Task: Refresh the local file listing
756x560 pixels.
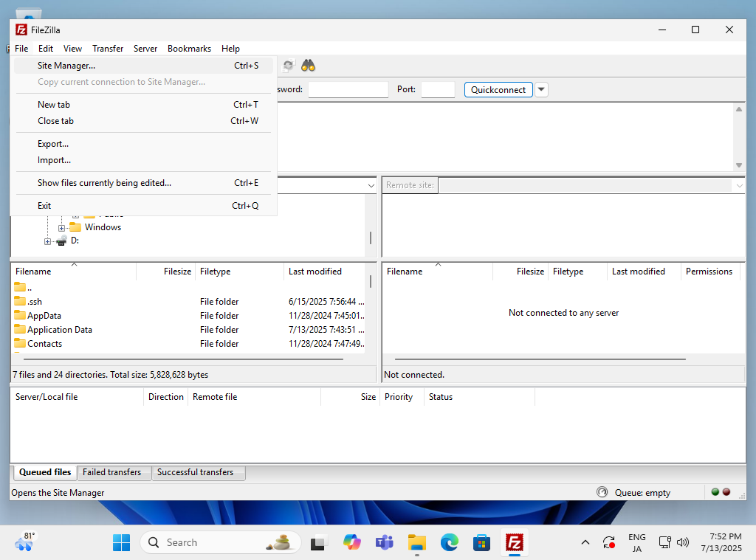Action: point(287,65)
